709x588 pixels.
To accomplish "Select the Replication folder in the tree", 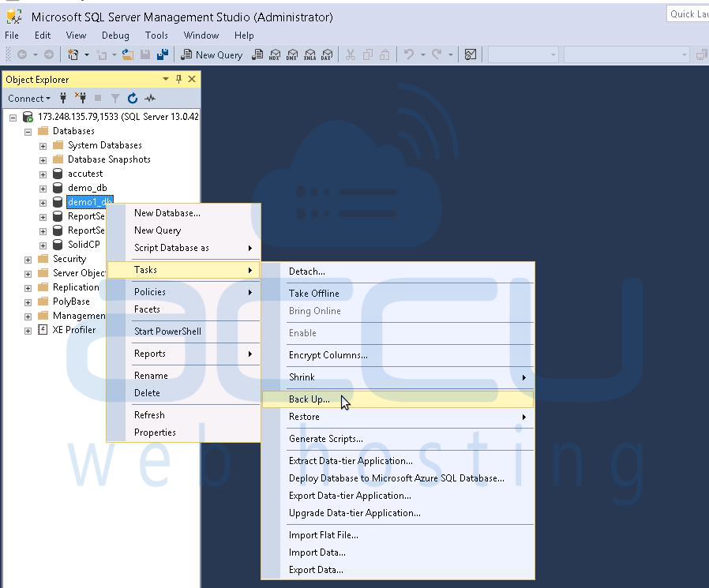I will coord(76,287).
